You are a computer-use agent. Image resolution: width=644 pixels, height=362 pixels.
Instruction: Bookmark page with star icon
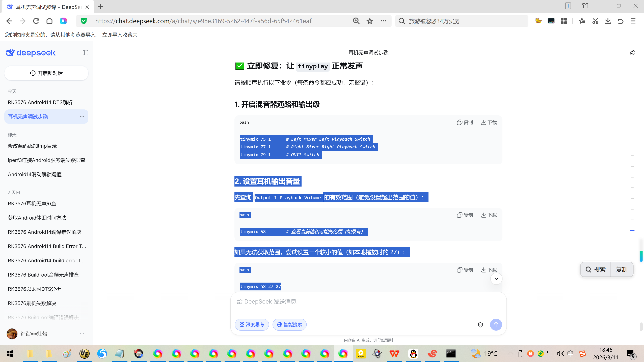tap(370, 21)
